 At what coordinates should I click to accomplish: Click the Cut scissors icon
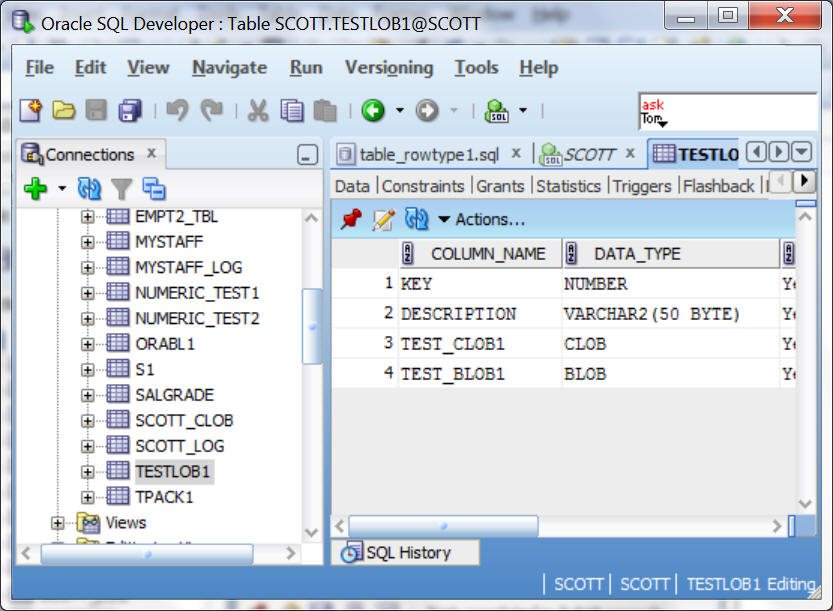(258, 111)
